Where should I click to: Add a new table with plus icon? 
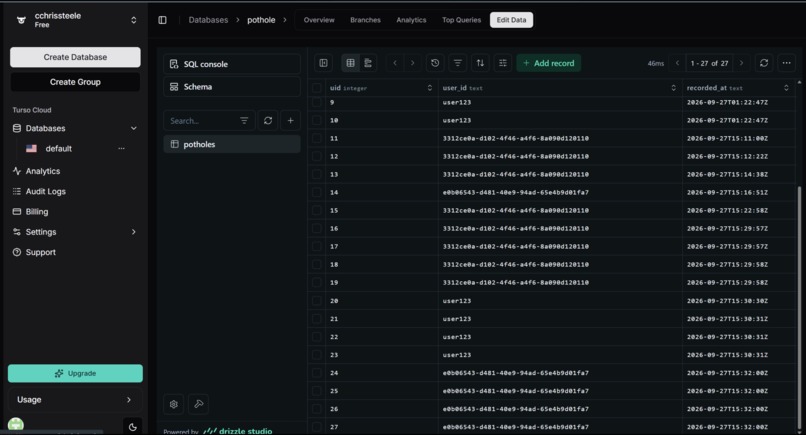tap(290, 120)
